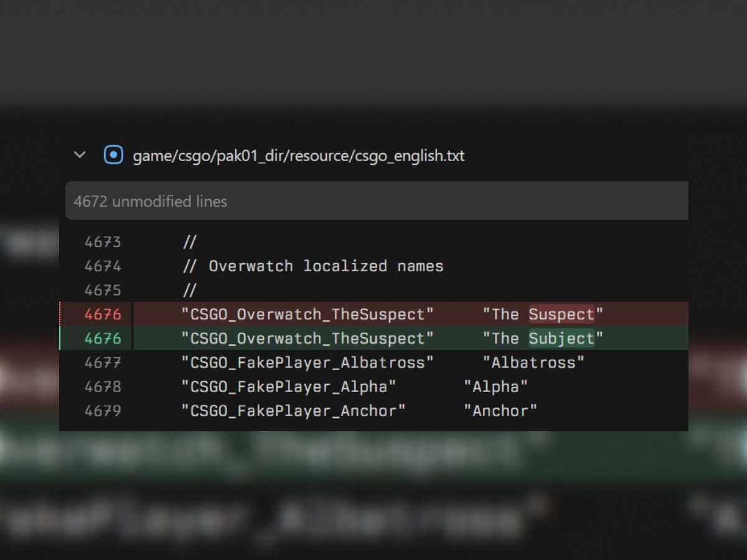Screen dimensions: 747x560
Task: Select the green added line number 4676
Action: pos(103,338)
